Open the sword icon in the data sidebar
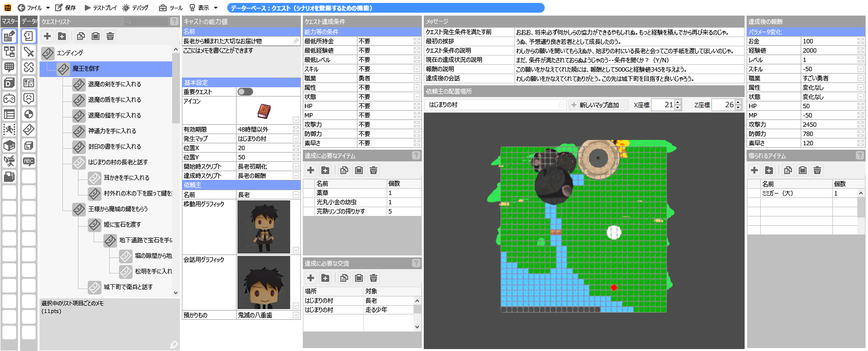The width and height of the screenshot is (868, 351). pos(29,52)
